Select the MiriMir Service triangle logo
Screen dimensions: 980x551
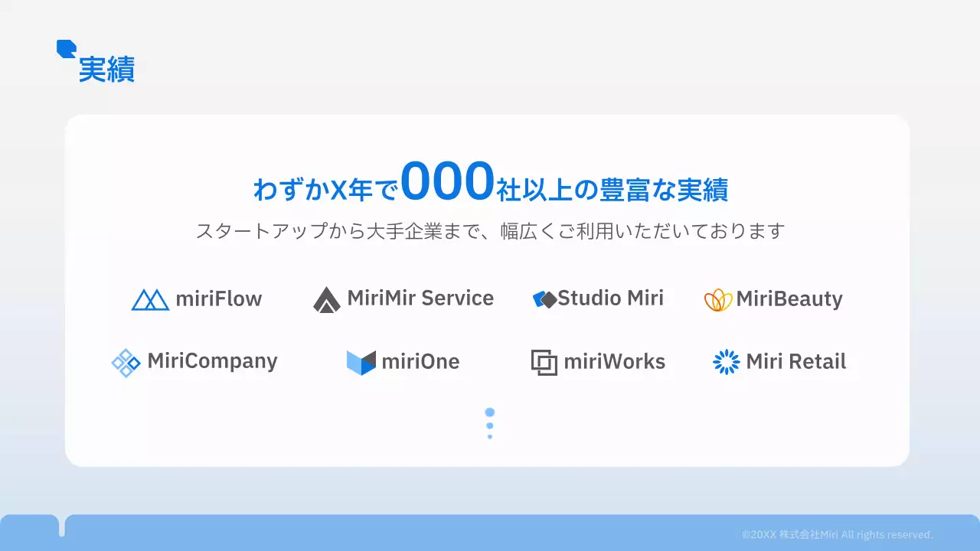click(328, 298)
